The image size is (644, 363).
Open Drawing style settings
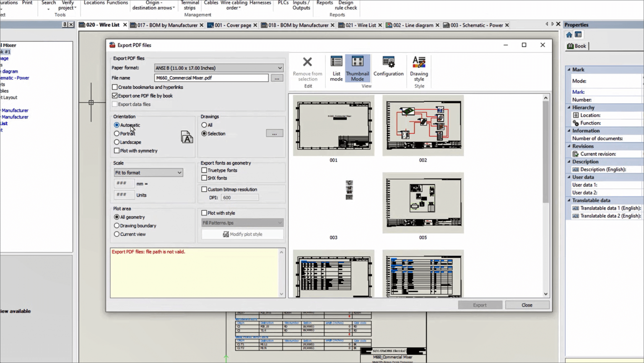[x=419, y=68]
